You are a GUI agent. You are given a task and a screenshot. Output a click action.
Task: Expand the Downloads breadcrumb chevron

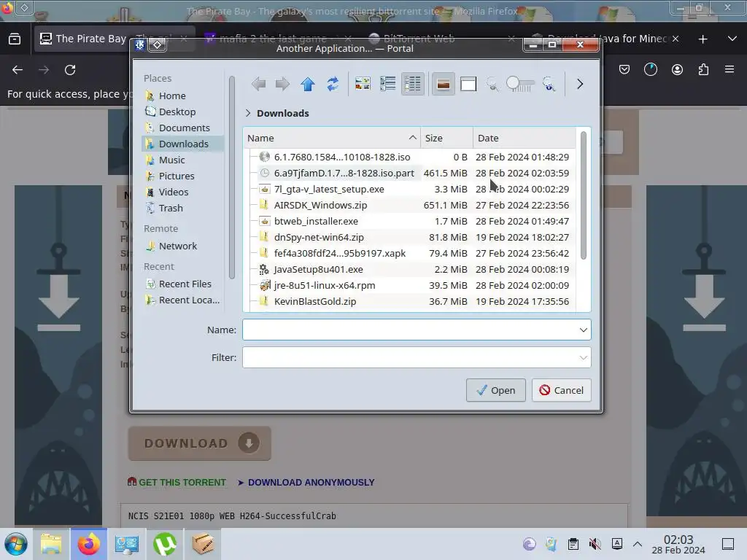pyautogui.click(x=248, y=113)
